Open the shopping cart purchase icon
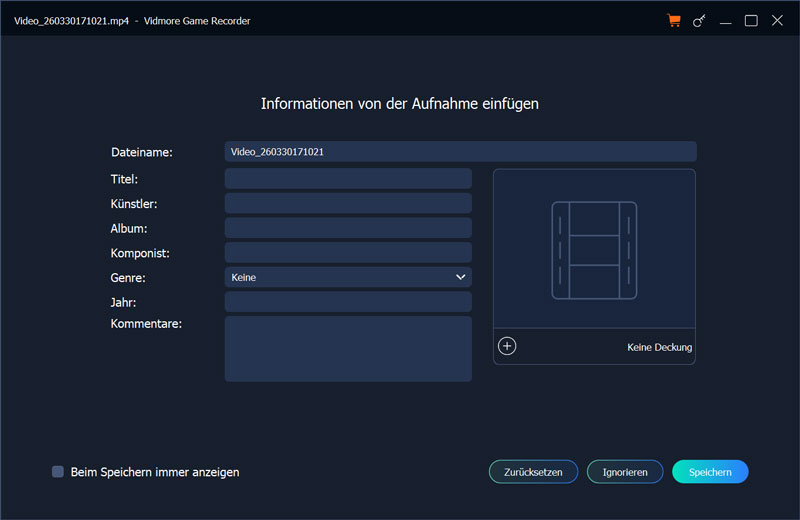The image size is (800, 520). [674, 21]
